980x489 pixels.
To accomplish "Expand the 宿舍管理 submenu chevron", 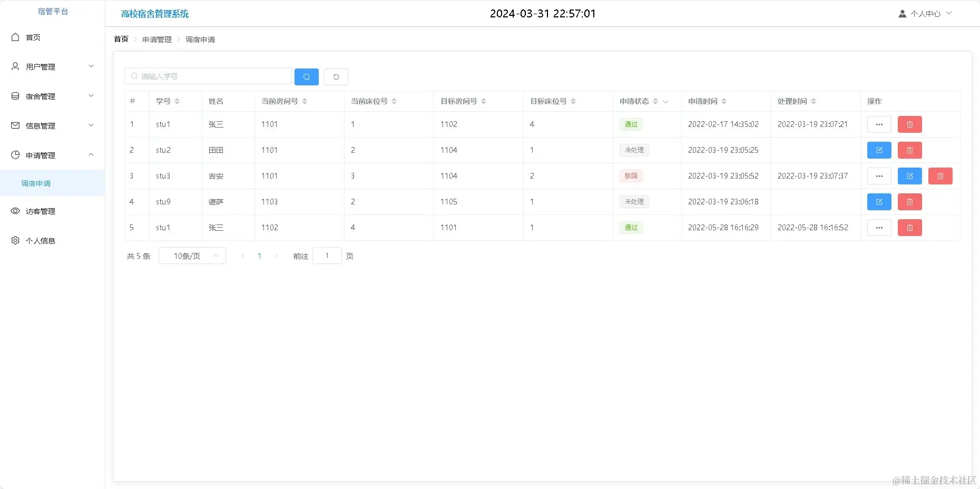I will 91,96.
